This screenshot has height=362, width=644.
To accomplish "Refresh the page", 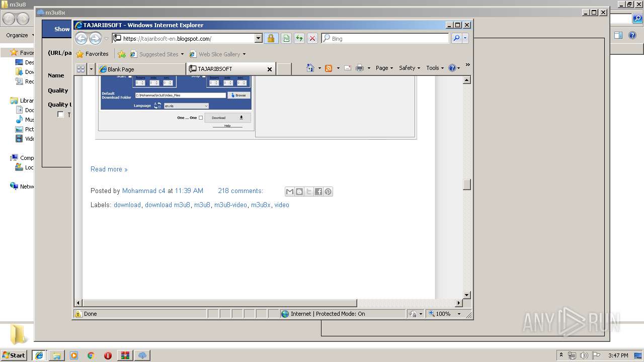I will pyautogui.click(x=299, y=38).
